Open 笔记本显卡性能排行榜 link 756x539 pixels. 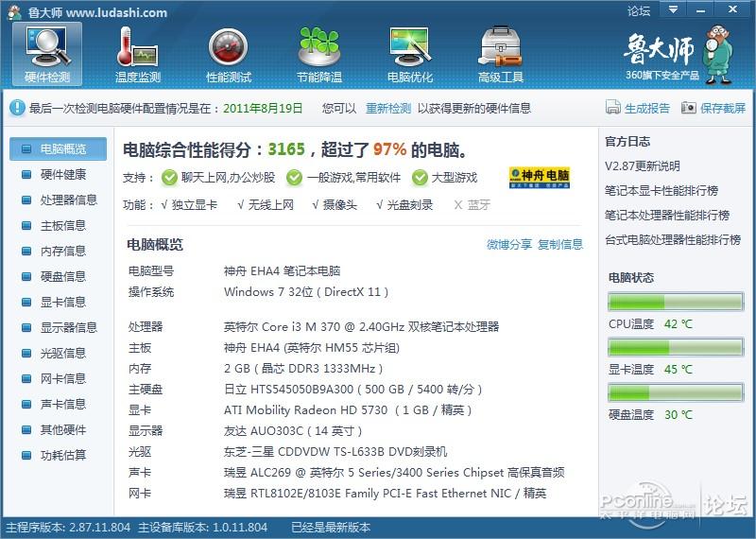(x=661, y=191)
